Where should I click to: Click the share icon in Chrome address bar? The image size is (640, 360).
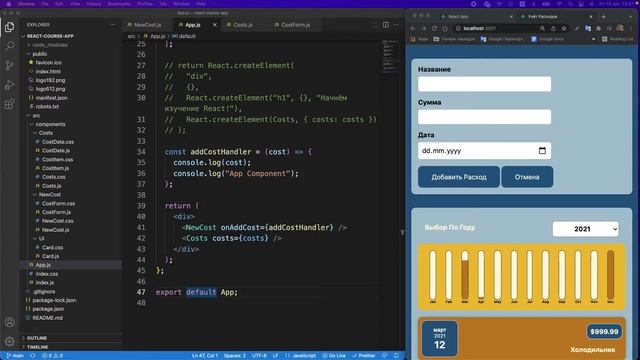tap(553, 29)
